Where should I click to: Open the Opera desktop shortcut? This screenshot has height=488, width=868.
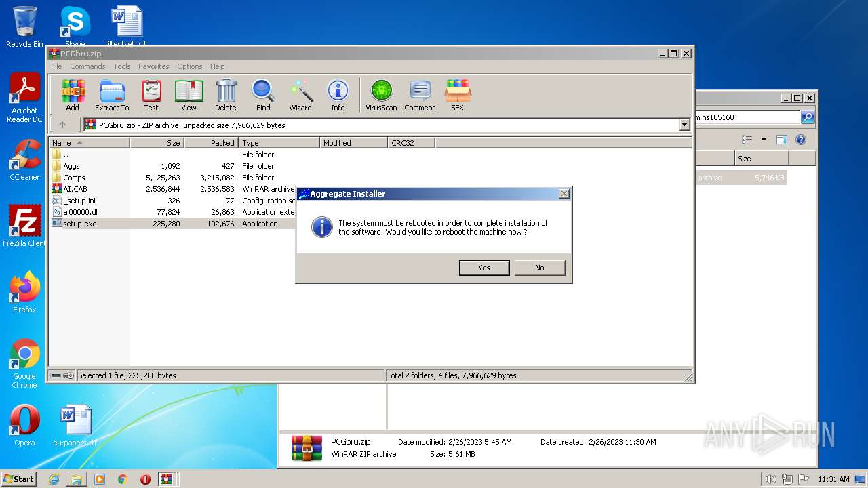coord(24,426)
